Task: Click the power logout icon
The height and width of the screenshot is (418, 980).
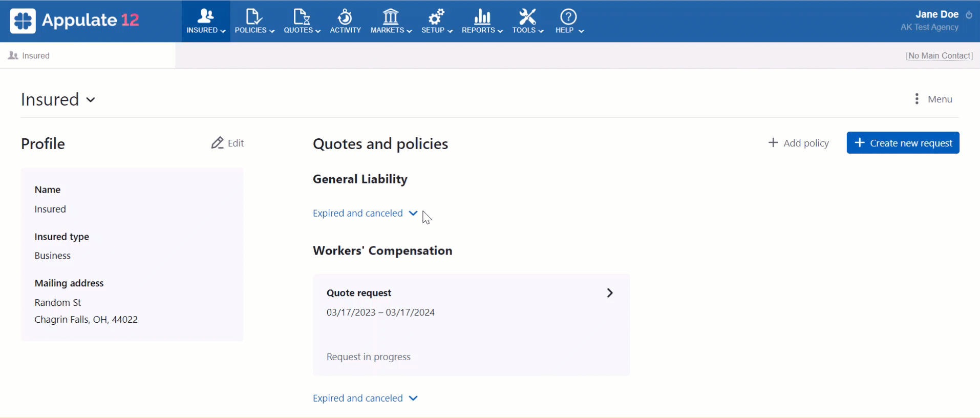Action: click(969, 15)
